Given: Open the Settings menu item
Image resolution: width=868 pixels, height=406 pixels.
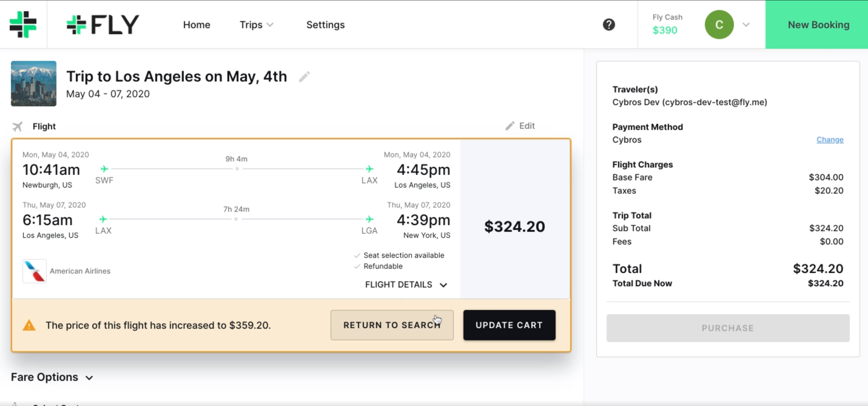Looking at the screenshot, I should tap(325, 25).
